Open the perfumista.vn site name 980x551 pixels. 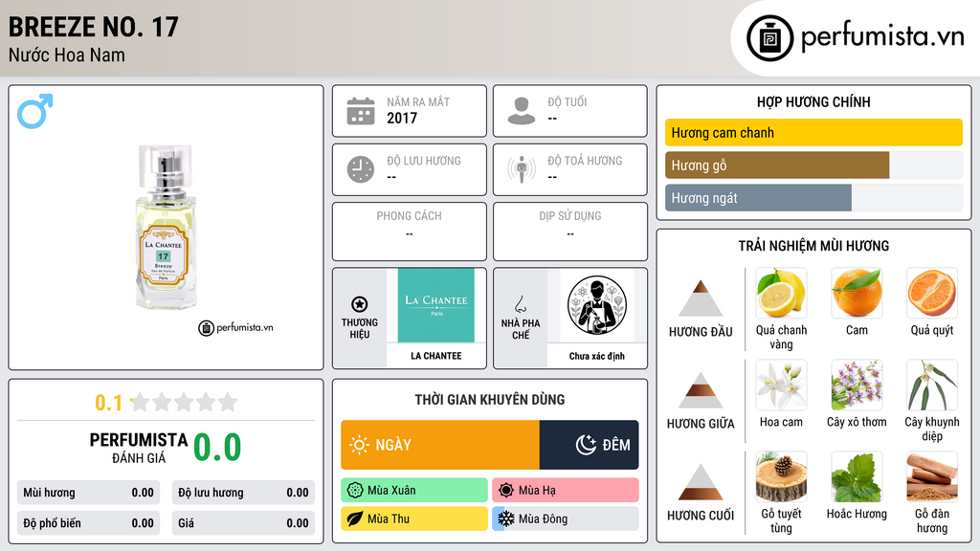(x=882, y=37)
